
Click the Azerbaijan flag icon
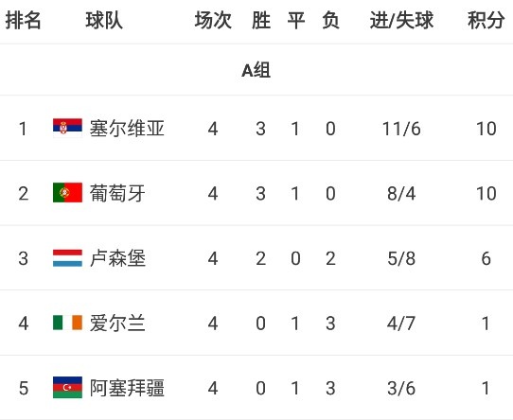pos(67,387)
